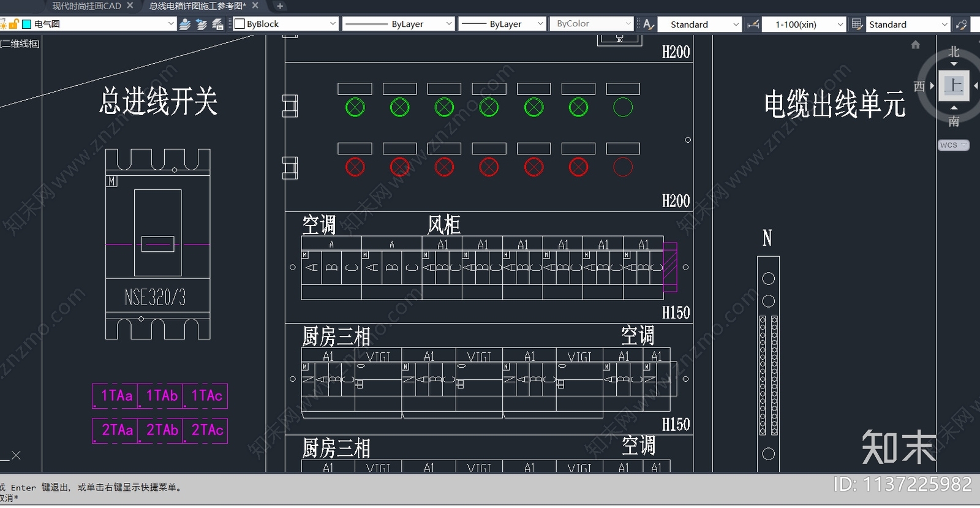The width and height of the screenshot is (980, 508).
Task: Click the ViewCube 北 north label
Action: 954,52
